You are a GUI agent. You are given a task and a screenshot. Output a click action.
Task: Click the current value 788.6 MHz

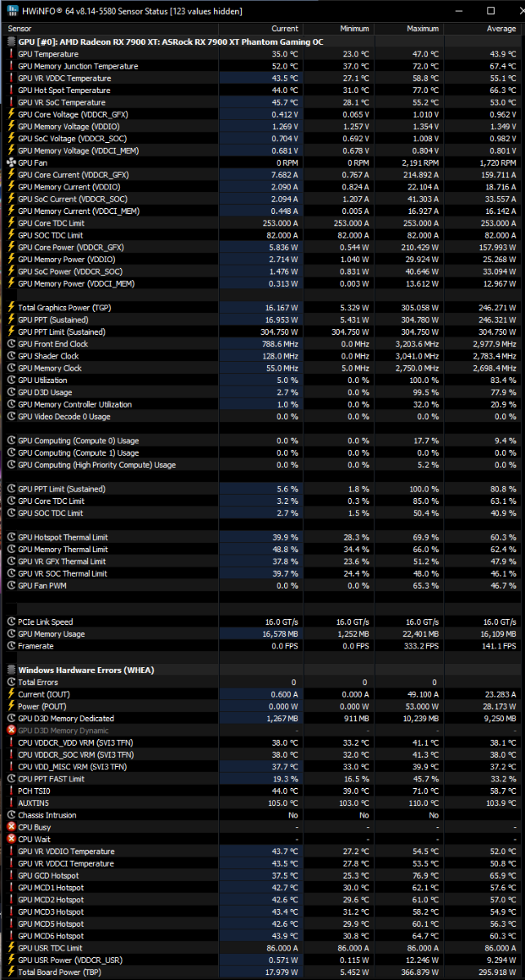click(x=276, y=344)
